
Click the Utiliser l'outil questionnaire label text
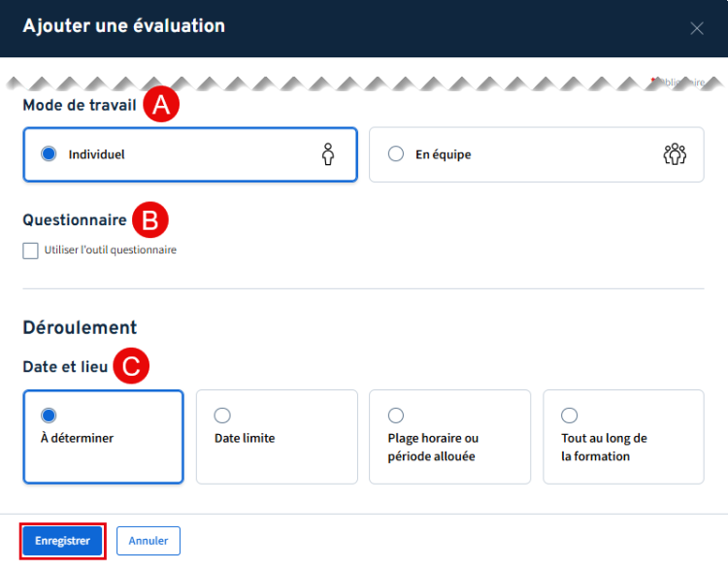[x=111, y=251]
